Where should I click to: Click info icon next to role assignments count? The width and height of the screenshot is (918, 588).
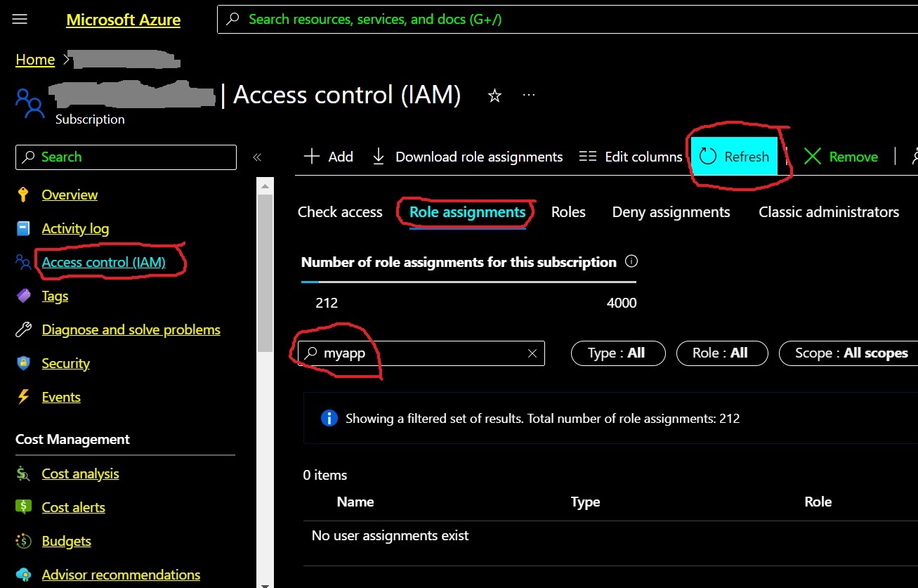[631, 262]
